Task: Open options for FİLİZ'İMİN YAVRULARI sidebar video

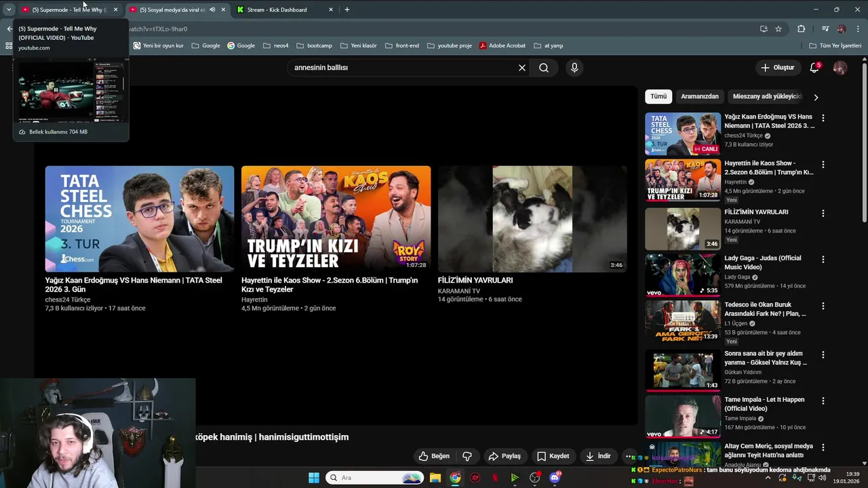Action: pyautogui.click(x=823, y=213)
